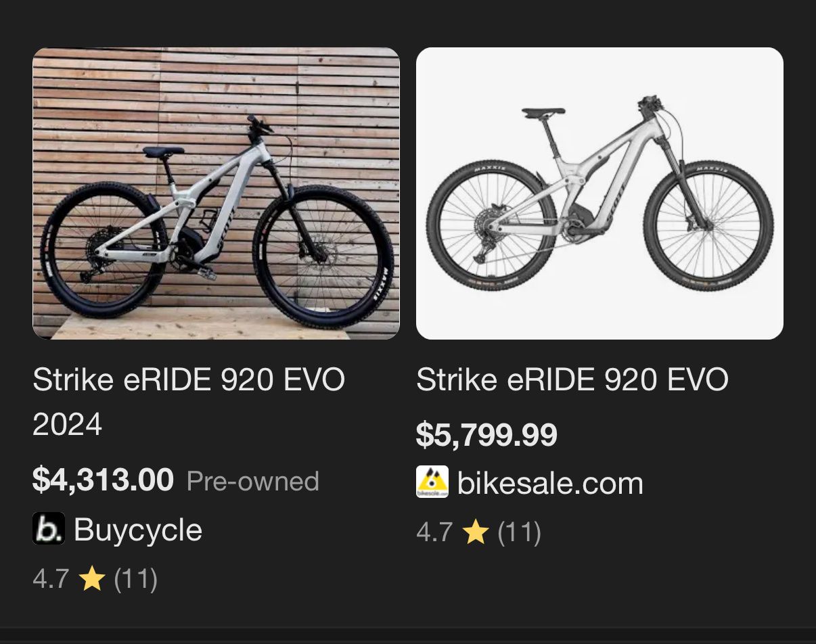Image resolution: width=816 pixels, height=644 pixels.
Task: Open the bikesale.com Strike eRIDE 920 EVO title
Action: 572,379
